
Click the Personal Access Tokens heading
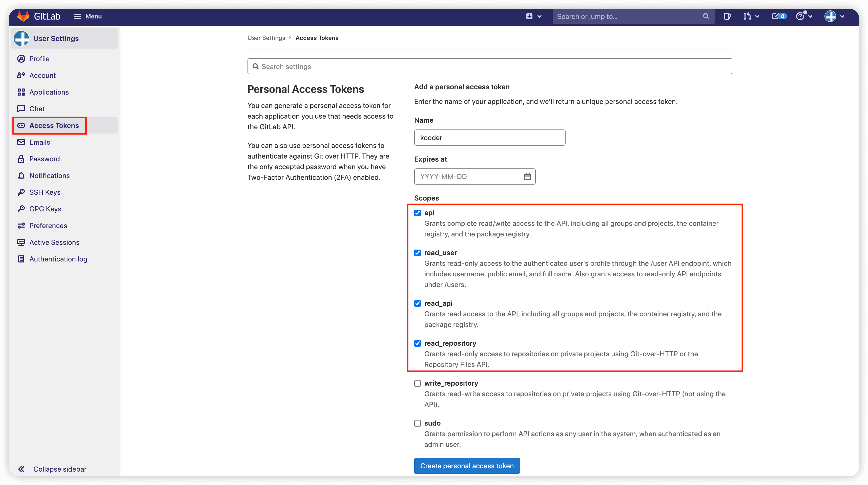coord(306,89)
